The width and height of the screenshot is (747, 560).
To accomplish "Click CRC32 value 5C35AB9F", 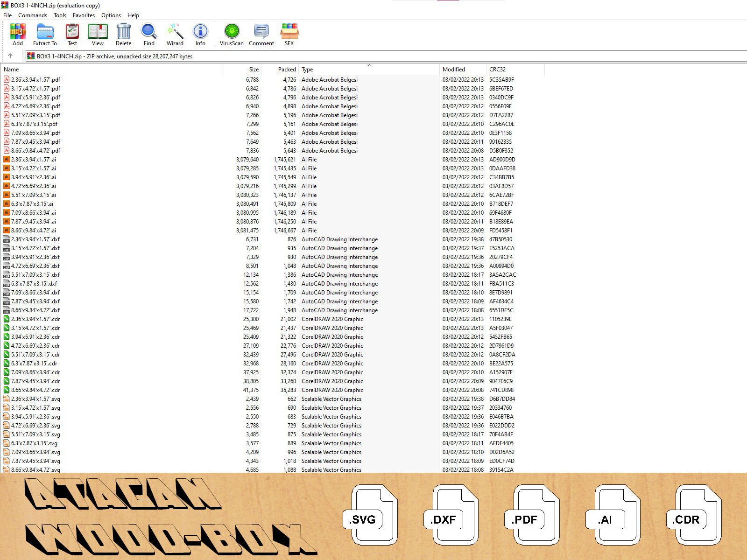I will click(x=501, y=79).
